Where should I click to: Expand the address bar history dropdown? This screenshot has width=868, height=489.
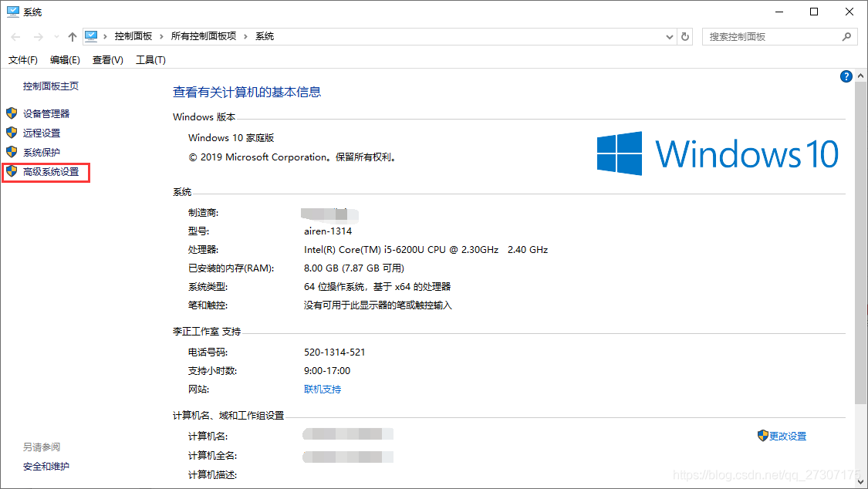[x=669, y=37]
